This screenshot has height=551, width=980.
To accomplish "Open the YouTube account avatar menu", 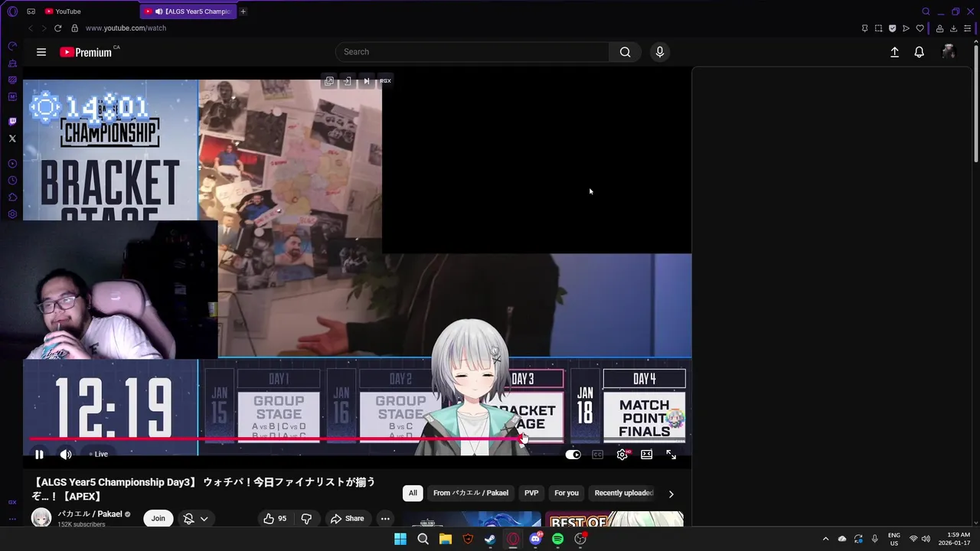I will pos(948,52).
